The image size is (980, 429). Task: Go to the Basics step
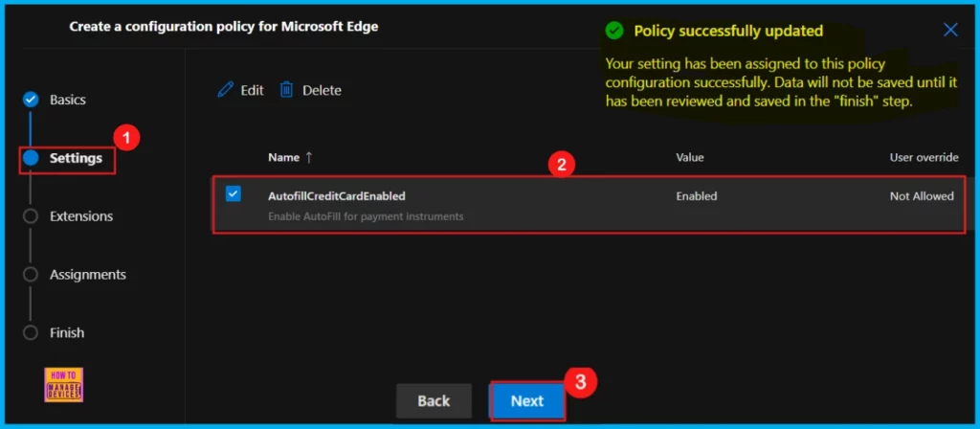click(68, 100)
